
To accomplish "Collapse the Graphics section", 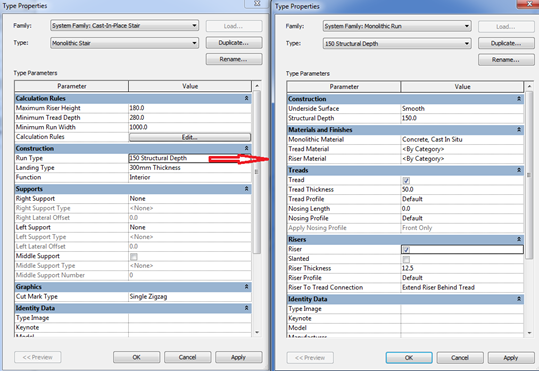I will pyautogui.click(x=246, y=286).
